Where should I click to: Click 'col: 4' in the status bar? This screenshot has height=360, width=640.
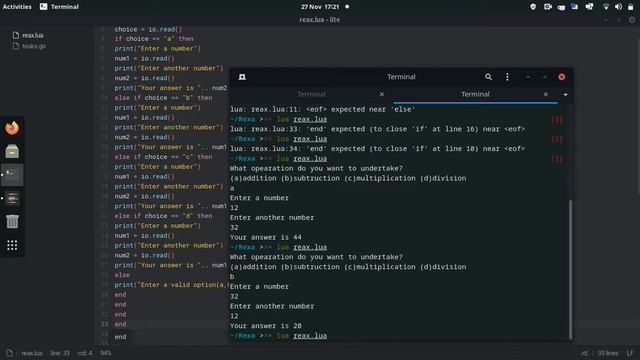[x=85, y=353]
